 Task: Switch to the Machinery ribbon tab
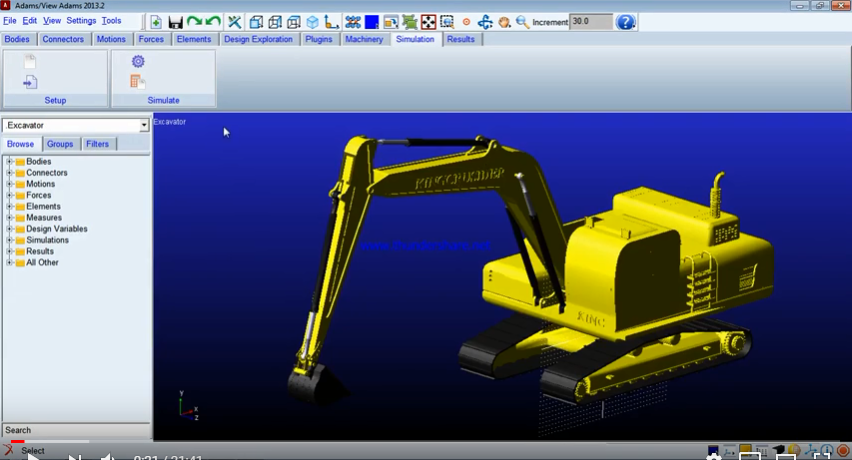[x=364, y=39]
